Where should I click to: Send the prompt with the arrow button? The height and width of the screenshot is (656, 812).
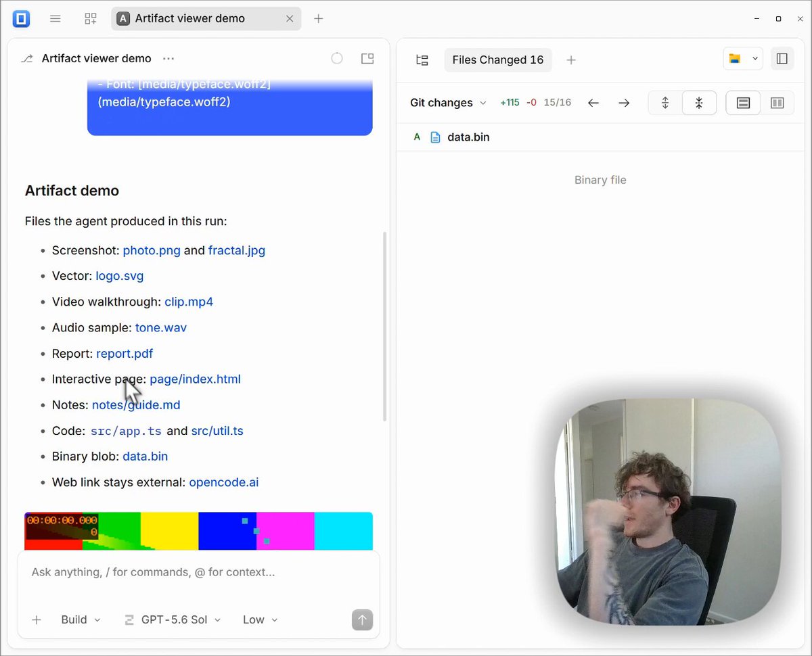coord(362,620)
